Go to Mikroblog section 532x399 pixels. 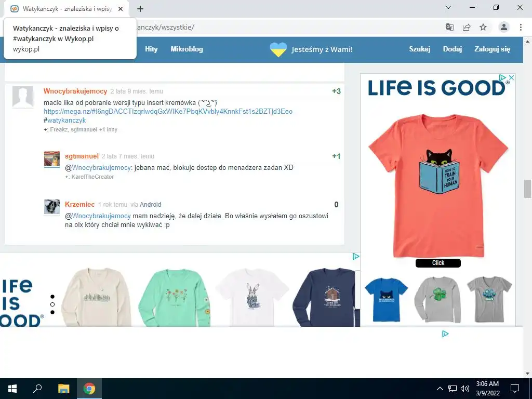[187, 49]
